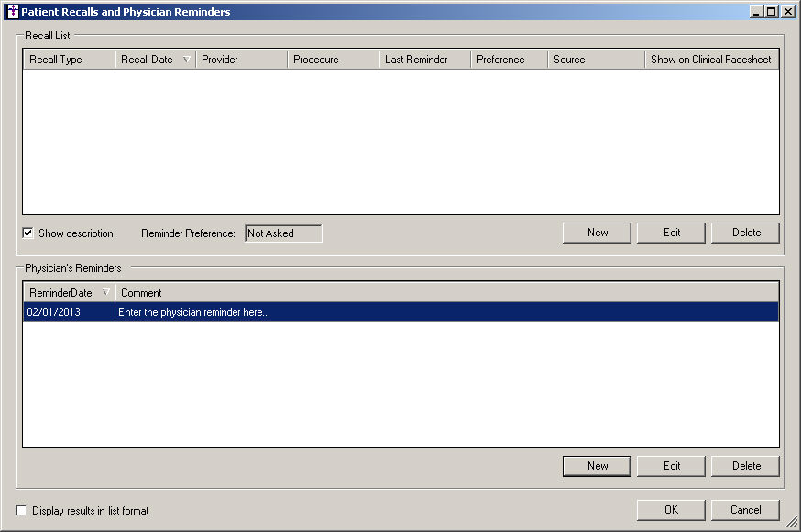Enable Display results in list format
The width and height of the screenshot is (801, 532).
click(22, 511)
